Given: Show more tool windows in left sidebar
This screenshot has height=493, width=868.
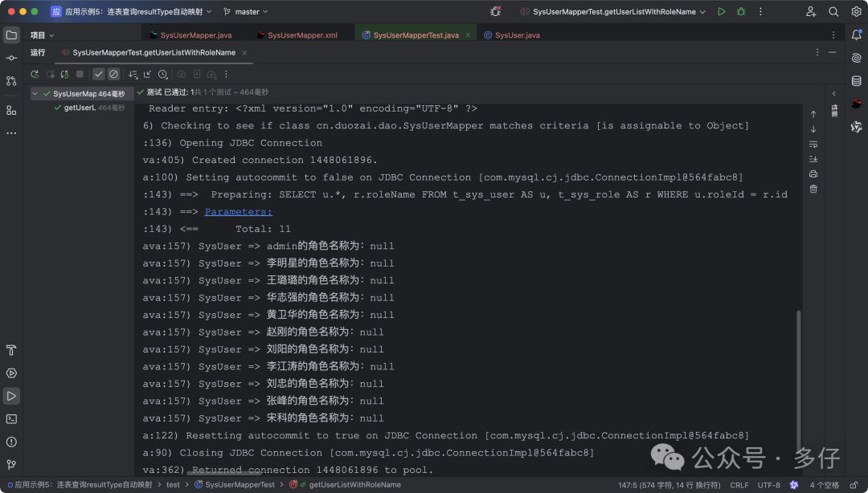Looking at the screenshot, I should (11, 133).
